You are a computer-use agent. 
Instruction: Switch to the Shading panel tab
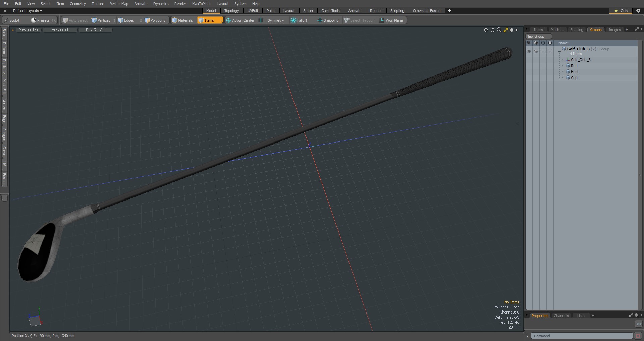pyautogui.click(x=576, y=30)
